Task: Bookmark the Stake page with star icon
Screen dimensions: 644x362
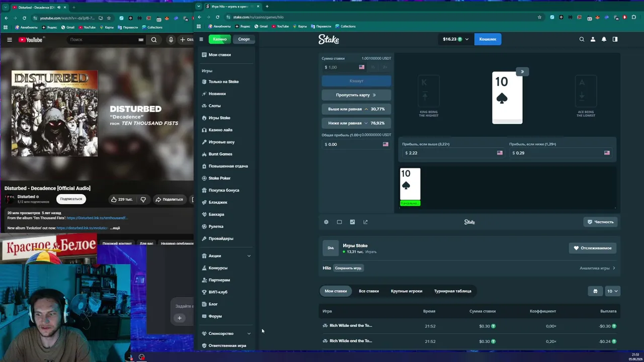Action: click(539, 17)
